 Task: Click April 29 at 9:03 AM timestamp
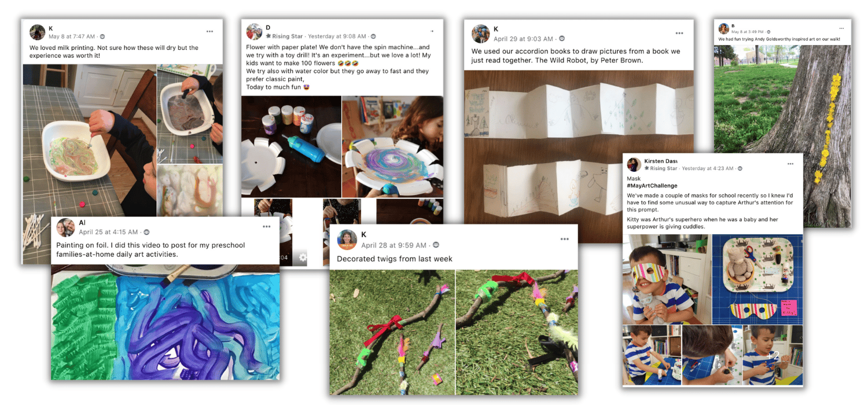(523, 39)
